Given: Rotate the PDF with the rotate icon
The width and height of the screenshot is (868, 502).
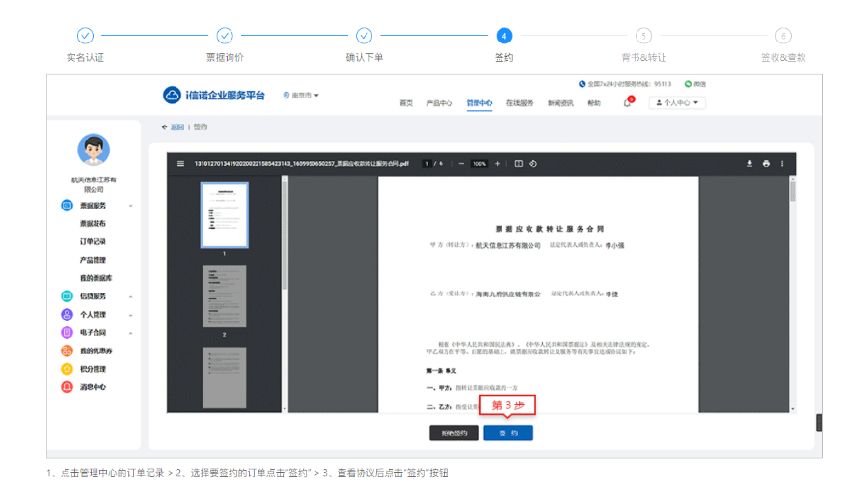Looking at the screenshot, I should [533, 164].
